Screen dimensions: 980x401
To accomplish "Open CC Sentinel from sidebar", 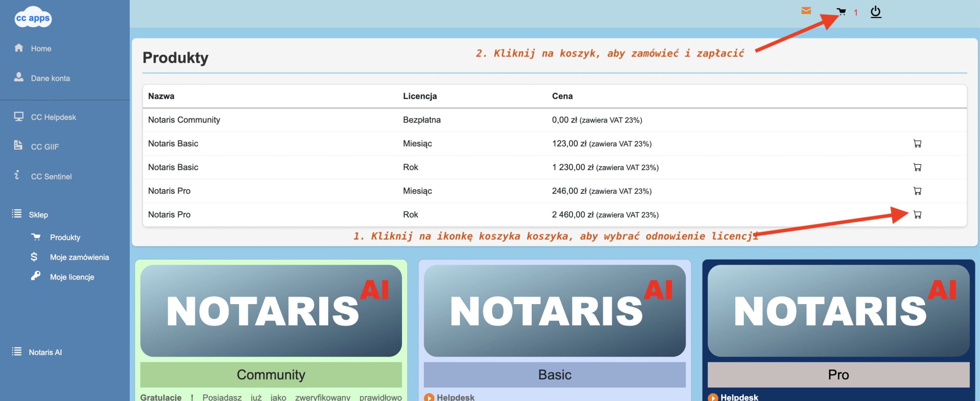I will tap(51, 177).
